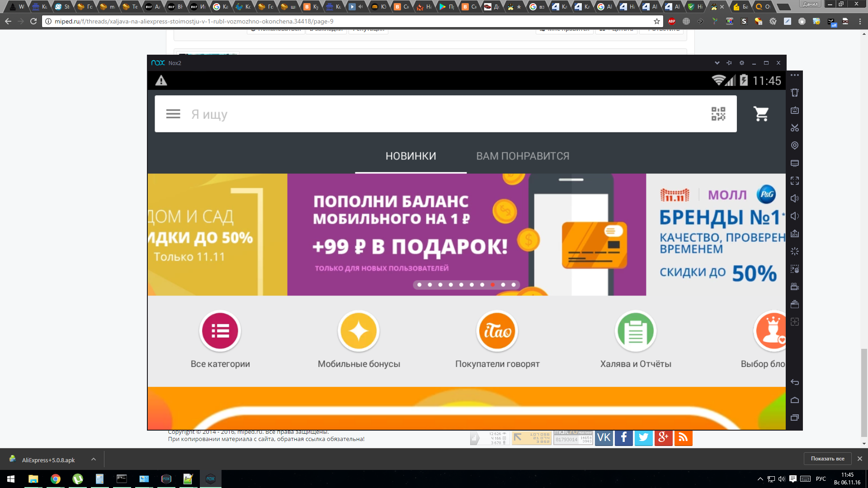
Task: Share page via Facebook button
Action: (x=624, y=437)
